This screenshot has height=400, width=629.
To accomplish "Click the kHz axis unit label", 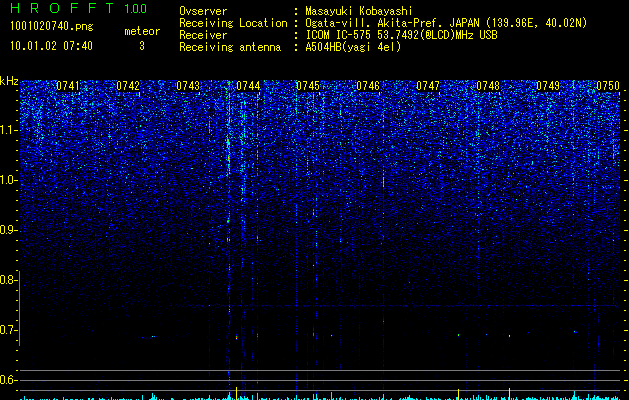I will pos(9,81).
